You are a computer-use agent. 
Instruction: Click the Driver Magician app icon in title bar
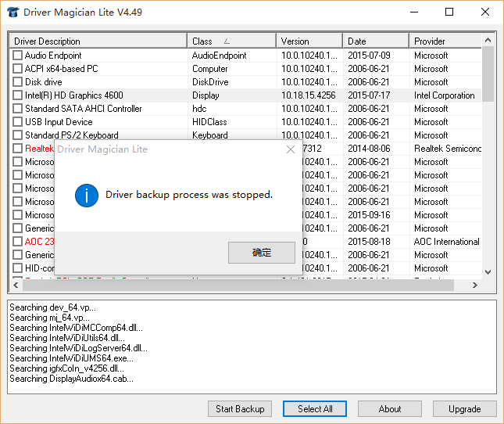13,13
